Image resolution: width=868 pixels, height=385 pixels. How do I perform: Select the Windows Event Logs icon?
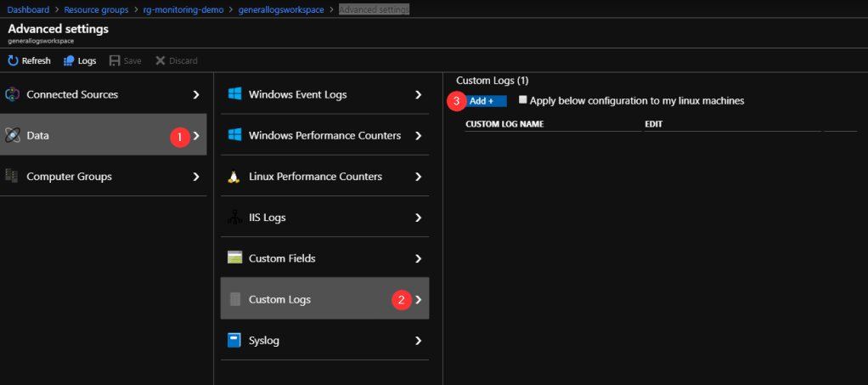pos(235,94)
